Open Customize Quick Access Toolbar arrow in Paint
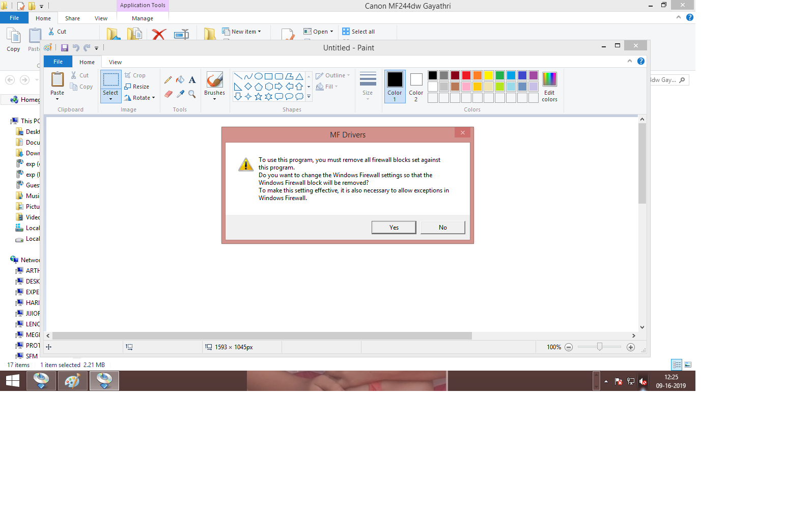 [x=96, y=48]
